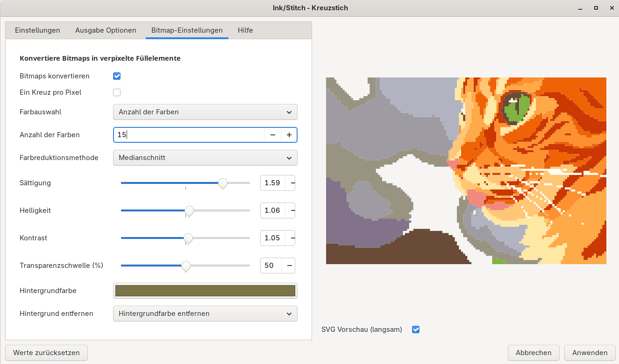Click the Abbrechen button
This screenshot has width=619, height=364.
pos(534,353)
